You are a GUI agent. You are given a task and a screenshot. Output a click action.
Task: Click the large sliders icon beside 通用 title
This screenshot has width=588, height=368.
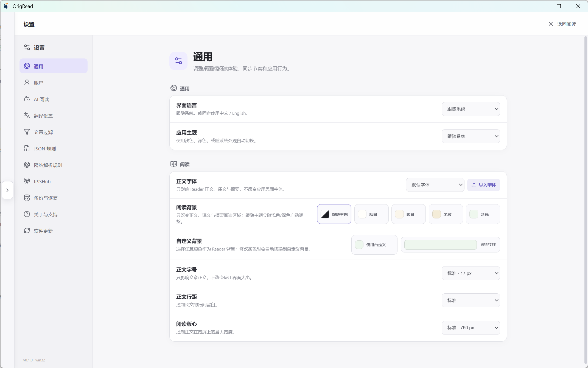pos(178,61)
